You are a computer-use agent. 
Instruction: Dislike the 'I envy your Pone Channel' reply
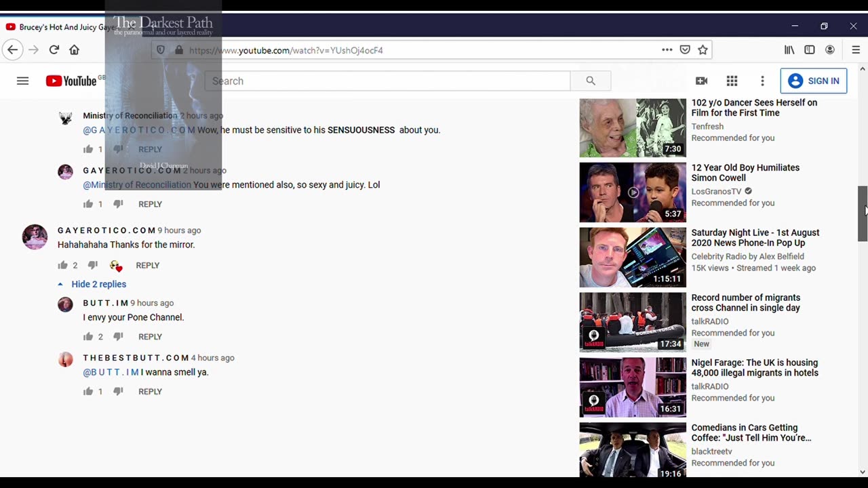click(x=118, y=337)
